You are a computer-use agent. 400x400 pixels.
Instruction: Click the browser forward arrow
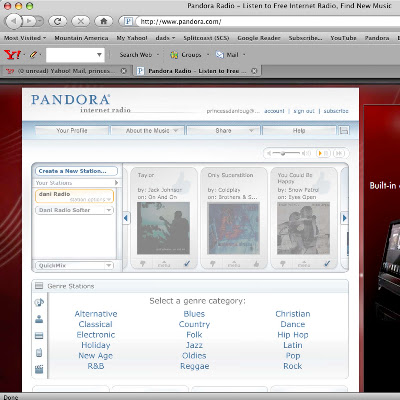tap(29, 22)
